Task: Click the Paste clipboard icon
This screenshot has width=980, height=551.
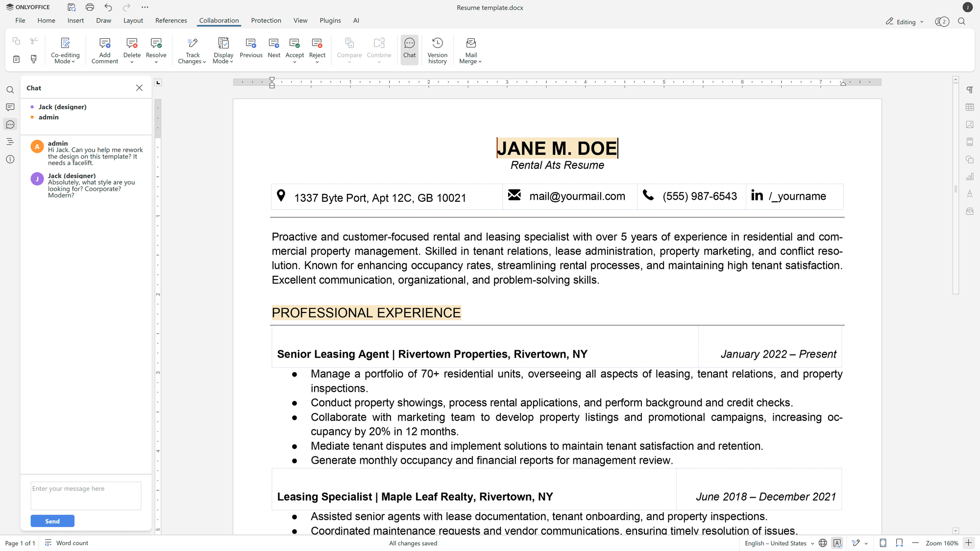Action: (16, 59)
